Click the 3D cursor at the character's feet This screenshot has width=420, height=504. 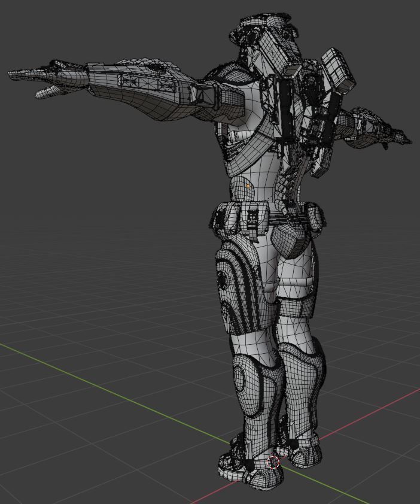pyautogui.click(x=273, y=462)
